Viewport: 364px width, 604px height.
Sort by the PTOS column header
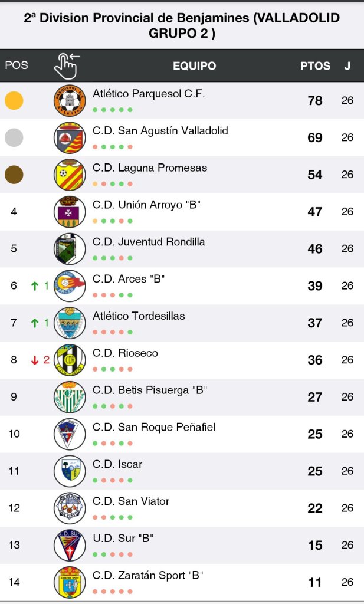tap(315, 66)
